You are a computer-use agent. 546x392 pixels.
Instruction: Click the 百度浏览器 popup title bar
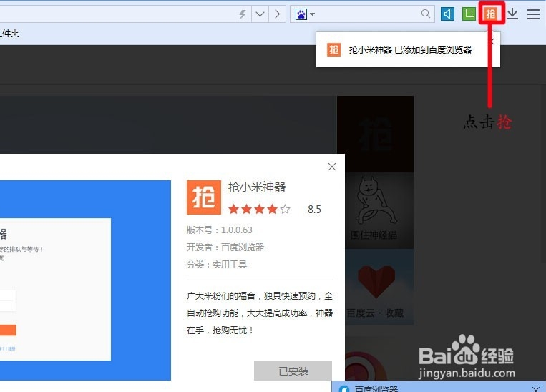tap(439, 387)
